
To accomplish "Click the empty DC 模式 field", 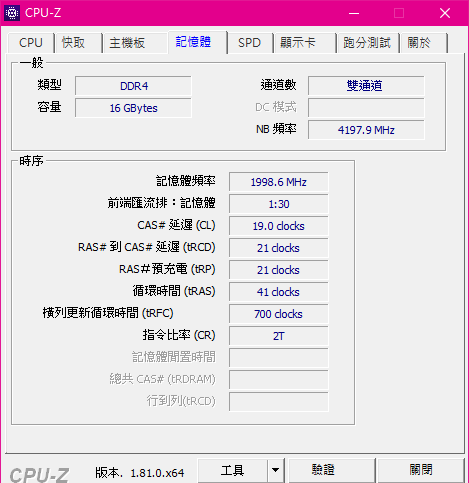I will [366, 108].
